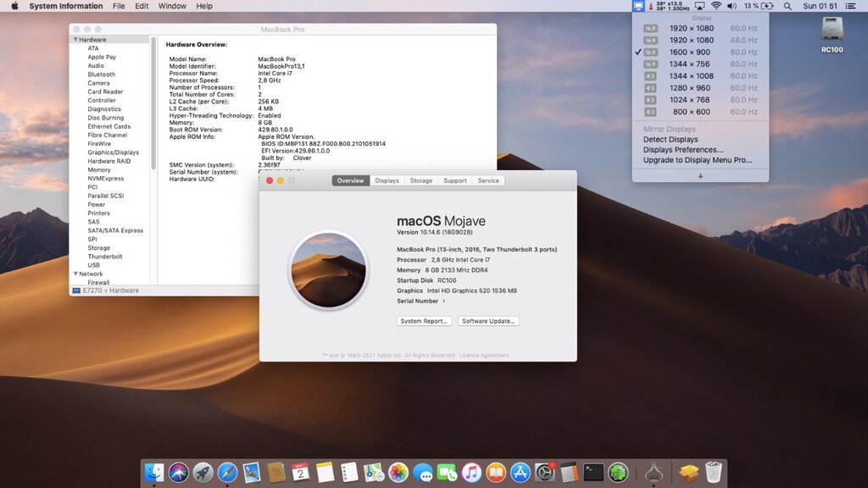The height and width of the screenshot is (488, 868).
Task: Switch to the Displays tab in About This Mac
Action: point(387,180)
